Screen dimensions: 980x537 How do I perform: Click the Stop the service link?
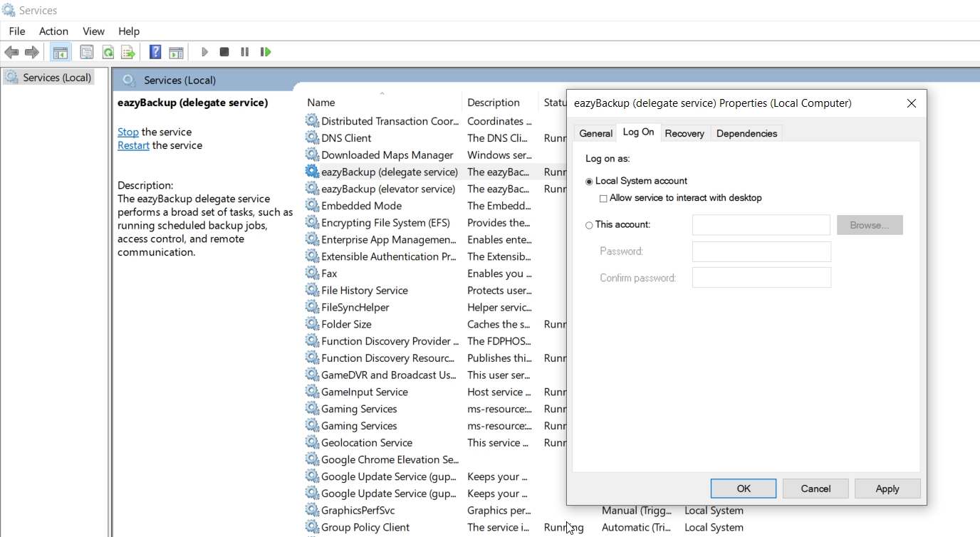coord(128,132)
